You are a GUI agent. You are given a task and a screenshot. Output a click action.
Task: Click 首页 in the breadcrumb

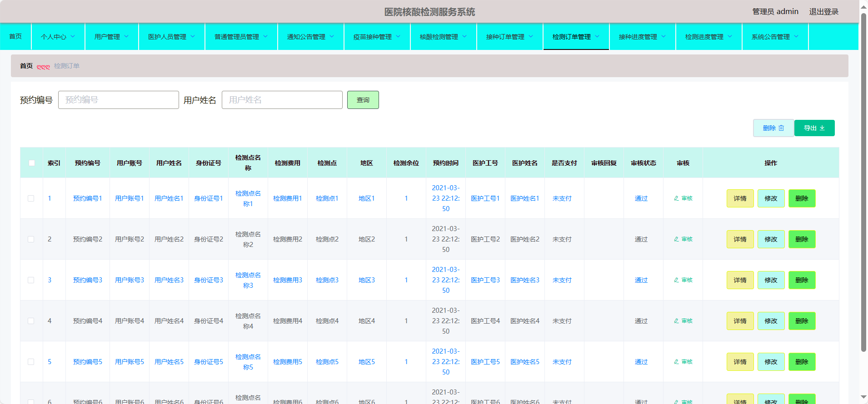point(26,66)
